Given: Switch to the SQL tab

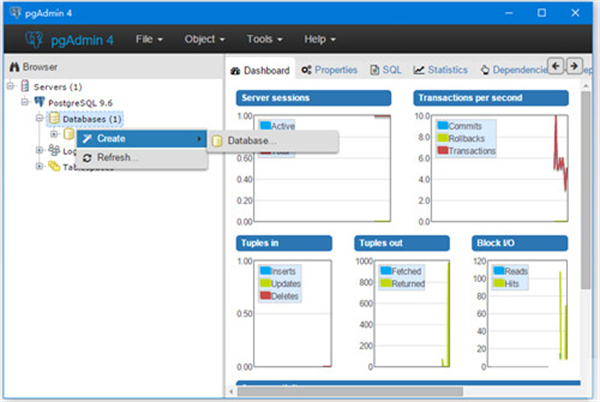Looking at the screenshot, I should (386, 70).
